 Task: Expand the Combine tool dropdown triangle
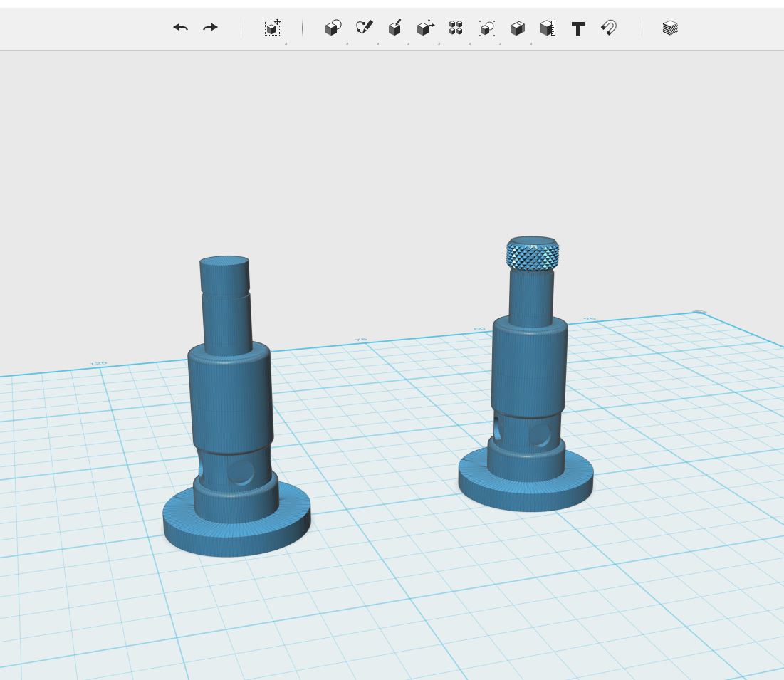point(530,44)
